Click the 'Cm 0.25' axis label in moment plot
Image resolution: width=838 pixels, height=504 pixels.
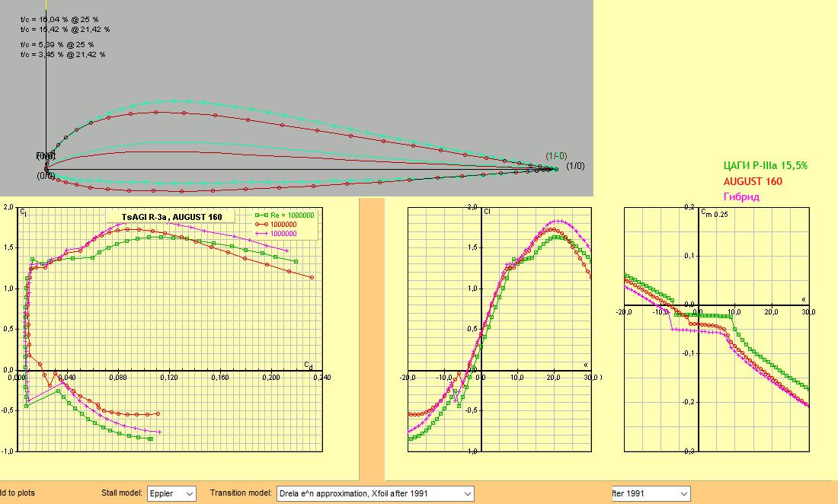[x=716, y=212]
